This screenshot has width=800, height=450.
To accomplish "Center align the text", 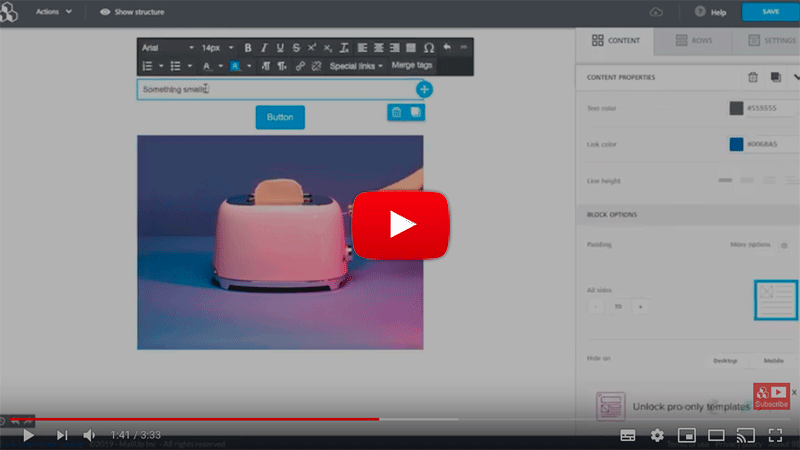I will pos(379,47).
